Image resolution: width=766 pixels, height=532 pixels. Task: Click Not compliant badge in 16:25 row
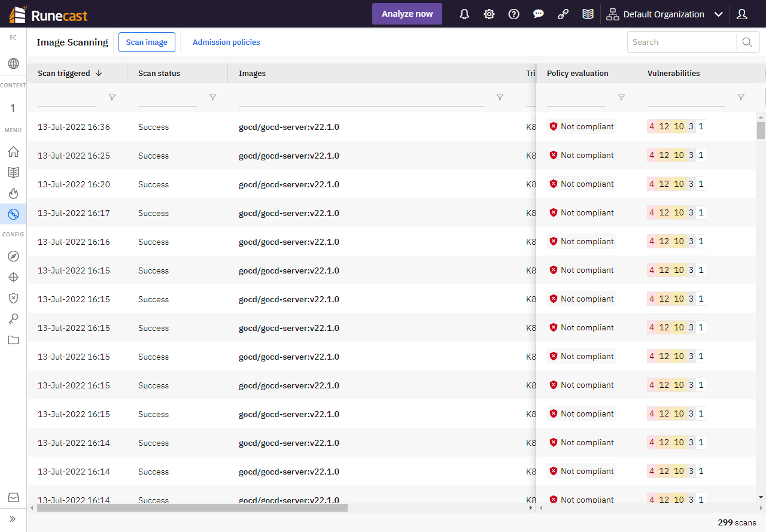coord(581,155)
